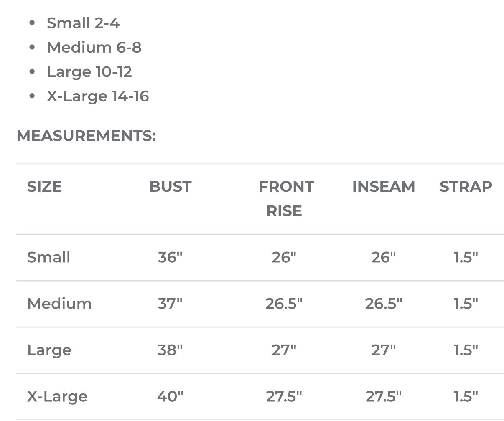
Task: Click the BUST column header
Action: click(170, 186)
